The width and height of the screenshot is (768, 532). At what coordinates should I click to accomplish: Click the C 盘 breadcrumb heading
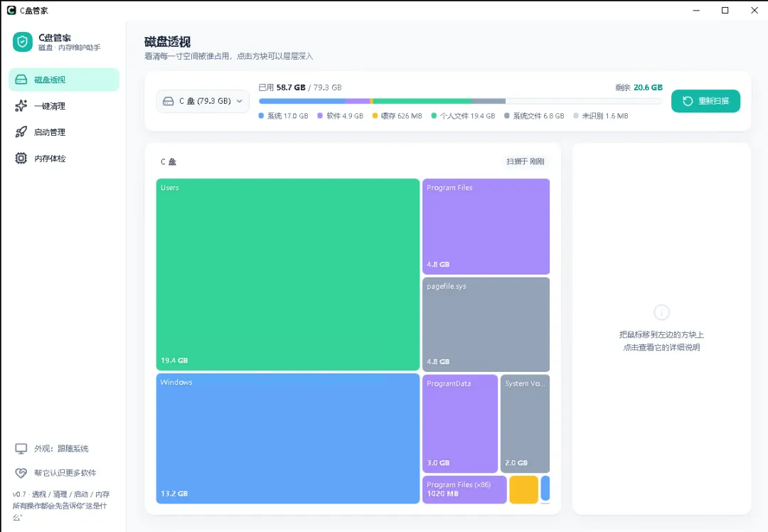[x=169, y=161]
